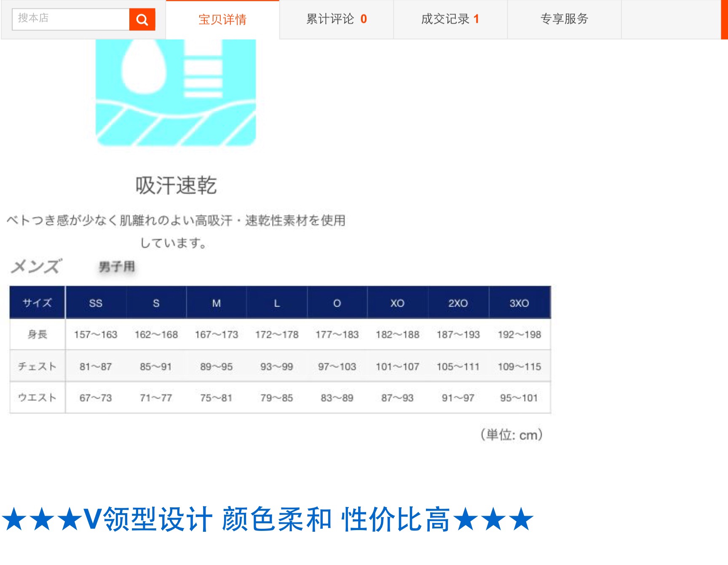This screenshot has height=565, width=728.
Task: Click the cyan sweat-absorbing quick-dry icon image
Action: [x=176, y=93]
